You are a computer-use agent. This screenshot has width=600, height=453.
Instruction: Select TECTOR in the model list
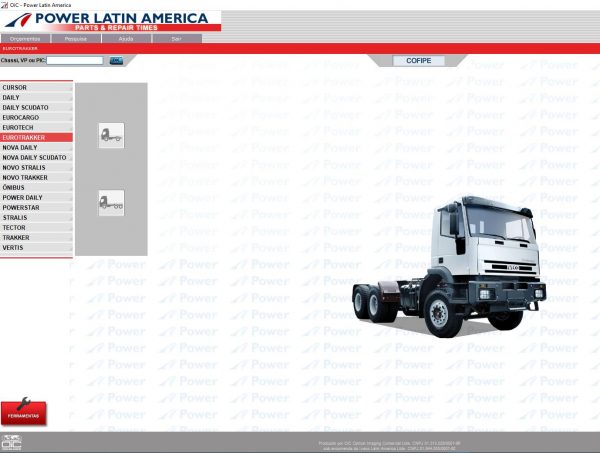(36, 228)
